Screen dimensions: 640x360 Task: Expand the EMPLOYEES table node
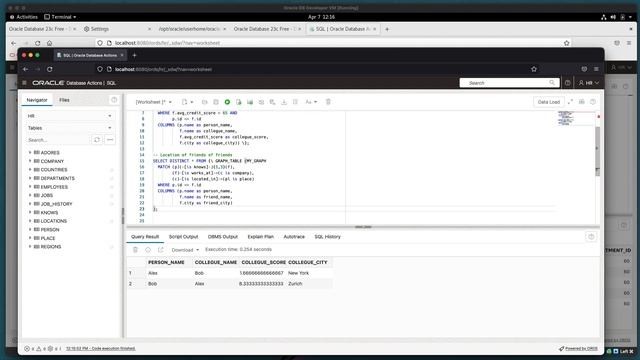[x=30, y=187]
